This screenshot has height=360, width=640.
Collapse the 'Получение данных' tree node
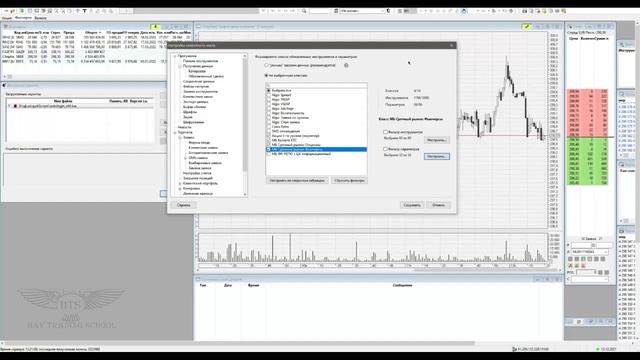[x=180, y=66]
